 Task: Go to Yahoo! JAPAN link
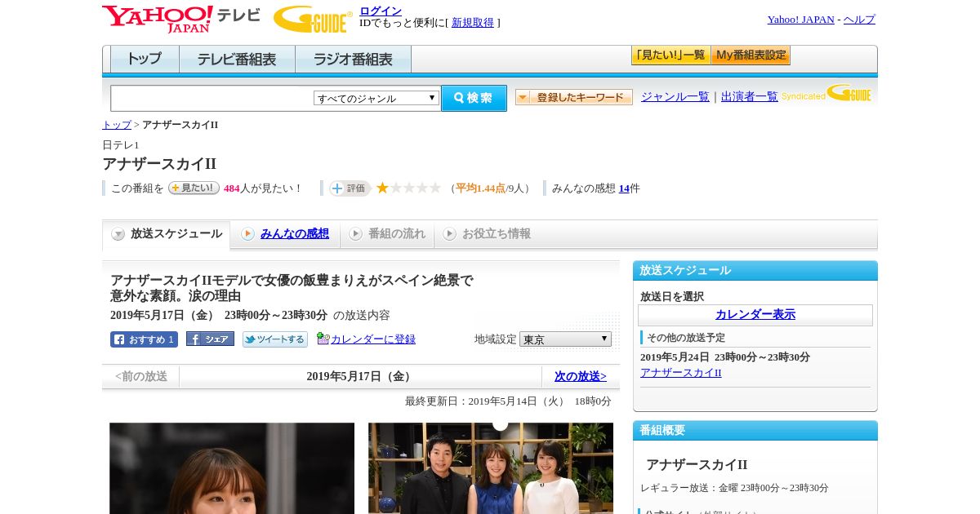click(x=800, y=20)
